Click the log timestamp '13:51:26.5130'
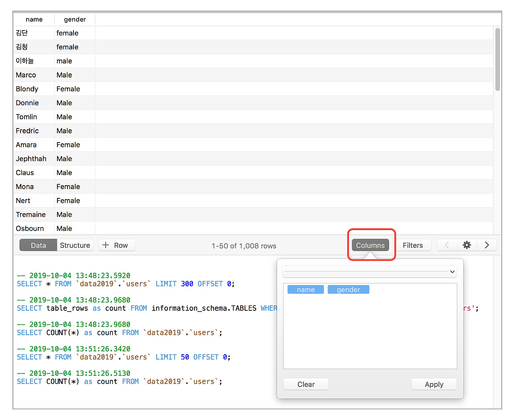514x420 pixels. tap(103, 373)
